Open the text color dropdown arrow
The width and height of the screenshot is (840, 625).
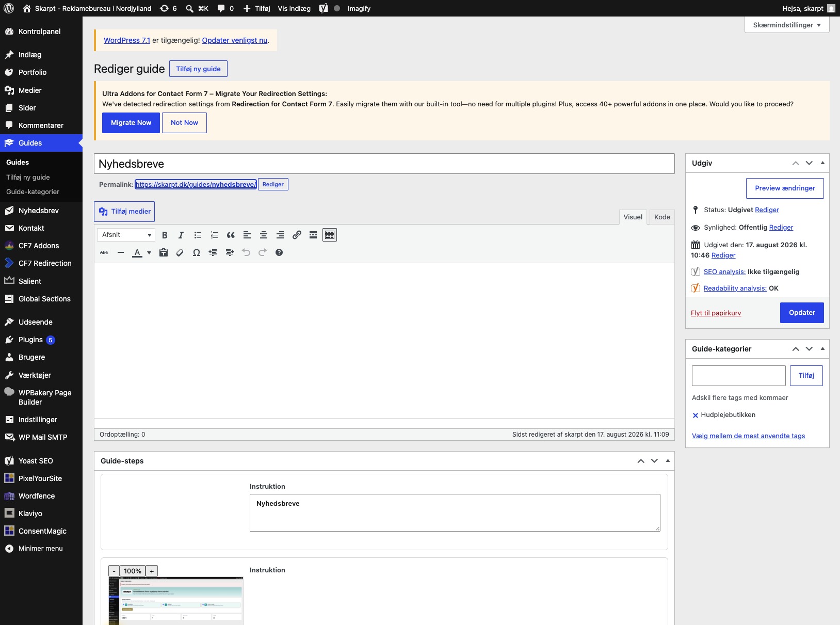click(x=149, y=253)
